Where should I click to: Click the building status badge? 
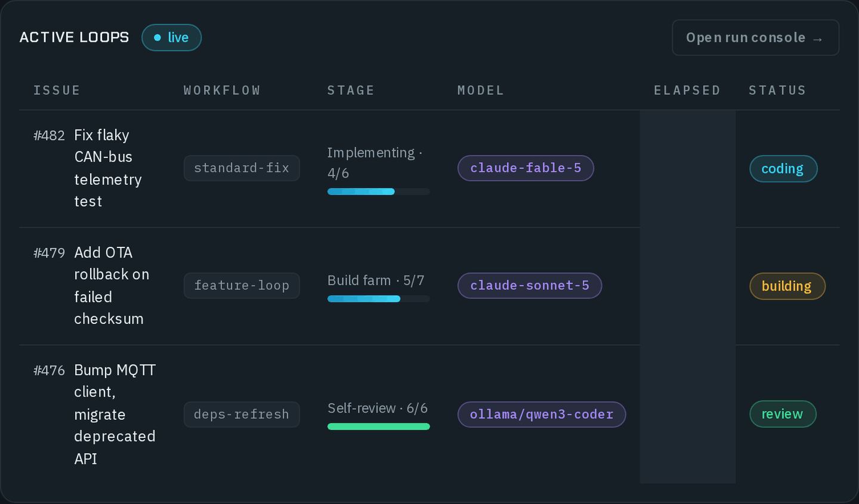787,286
